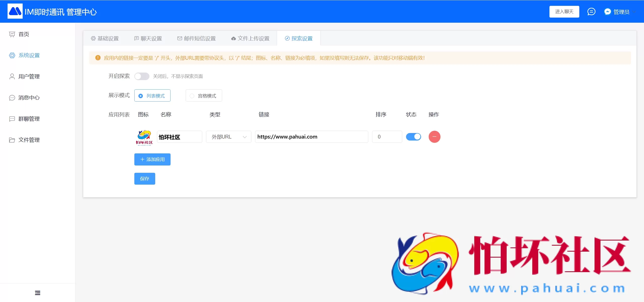644x302 pixels.
Task: Click the 文件管理 folder icon
Action: (x=12, y=140)
